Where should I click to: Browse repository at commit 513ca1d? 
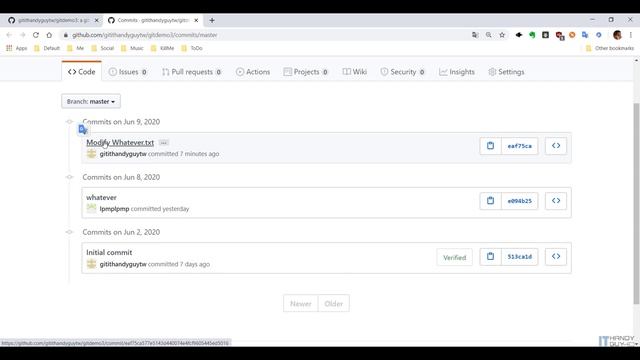click(556, 257)
